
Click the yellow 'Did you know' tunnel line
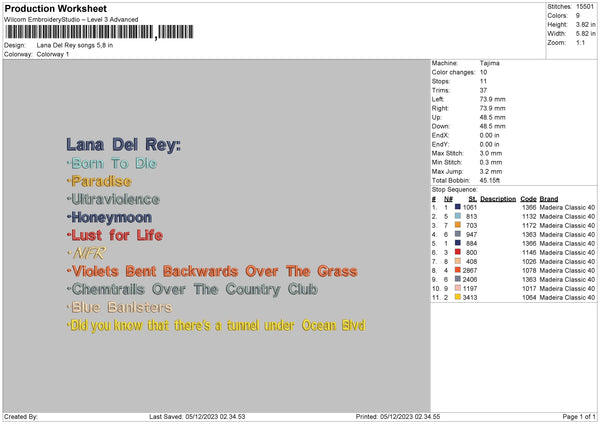pyautogui.click(x=218, y=326)
